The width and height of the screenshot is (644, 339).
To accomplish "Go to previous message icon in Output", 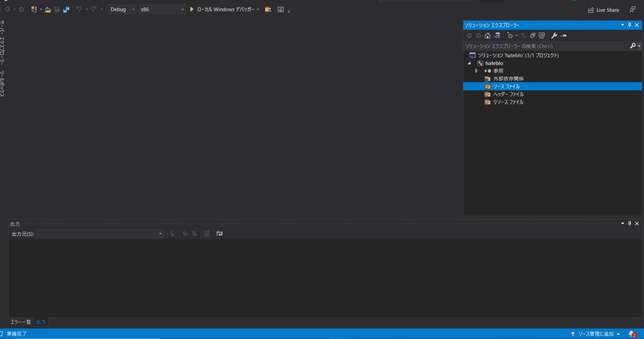I will pos(185,233).
